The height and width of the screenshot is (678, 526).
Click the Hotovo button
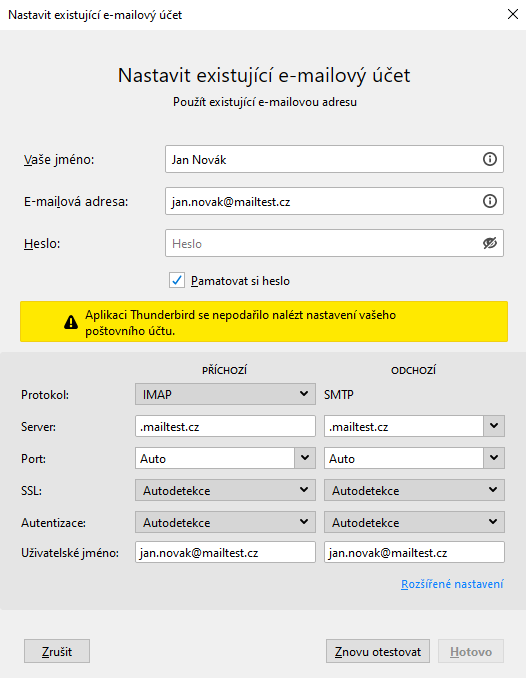click(x=471, y=651)
